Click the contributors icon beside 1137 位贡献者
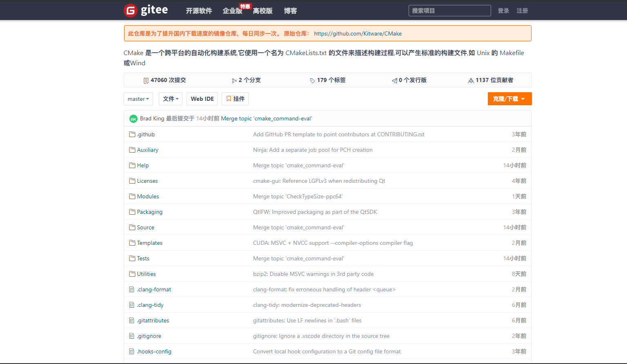 click(x=471, y=80)
